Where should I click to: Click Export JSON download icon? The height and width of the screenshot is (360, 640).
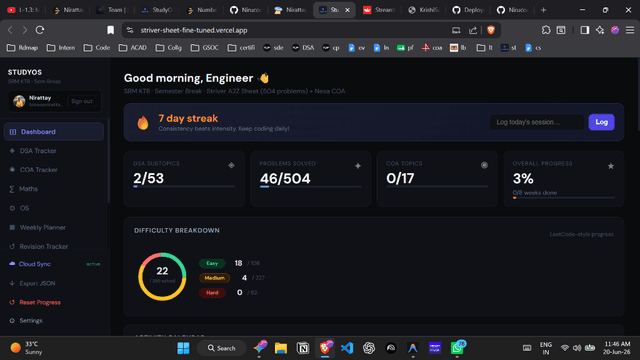pos(12,283)
